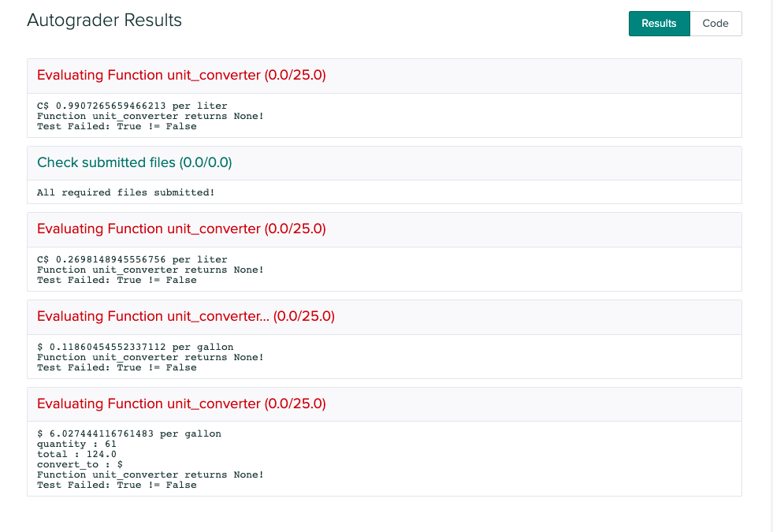Click the Function unit_converter returns None message
This screenshot has width=773, height=532.
coord(150,116)
